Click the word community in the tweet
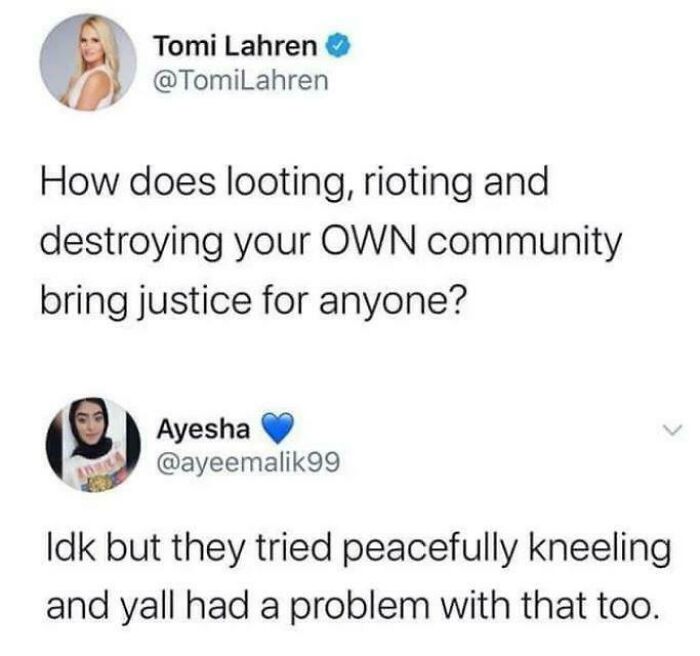Viewport: 700px width, 656px height. (525, 243)
